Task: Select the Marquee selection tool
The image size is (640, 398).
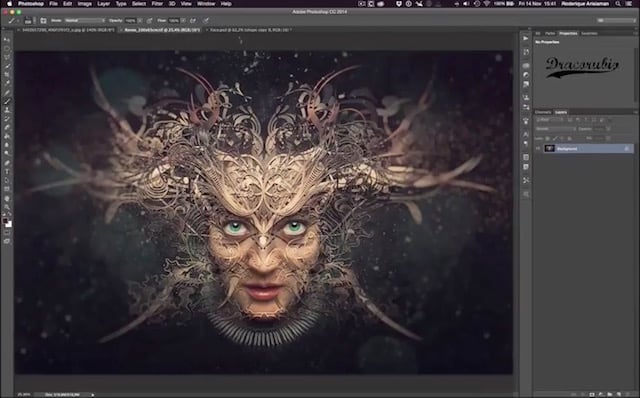Action: tap(7, 49)
